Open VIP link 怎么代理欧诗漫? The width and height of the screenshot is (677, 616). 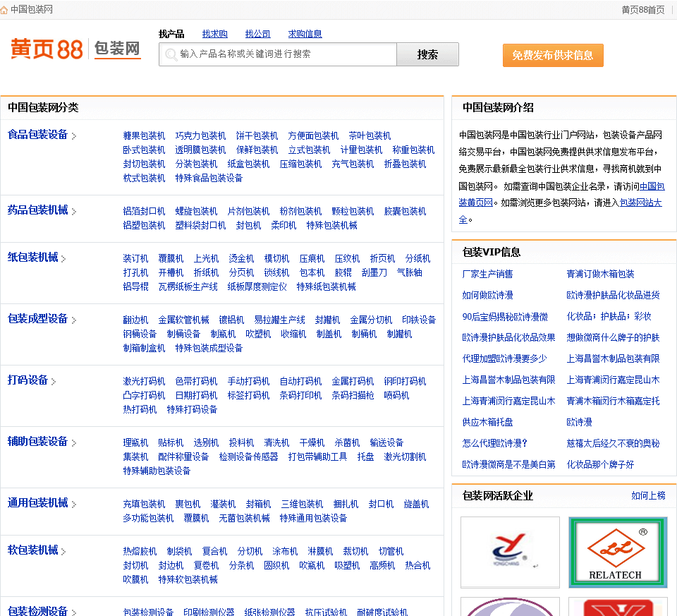tap(495, 443)
